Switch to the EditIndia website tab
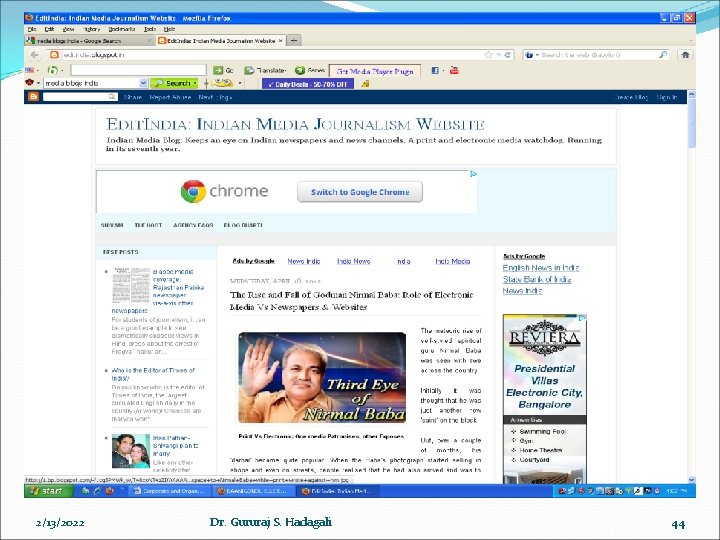Image resolution: width=720 pixels, height=540 pixels. (221, 41)
